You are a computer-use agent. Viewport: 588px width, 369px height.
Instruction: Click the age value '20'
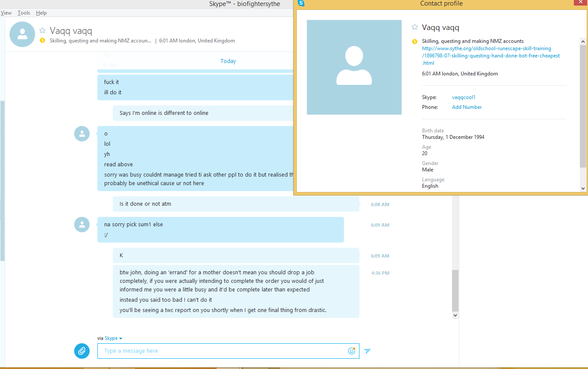tap(425, 153)
